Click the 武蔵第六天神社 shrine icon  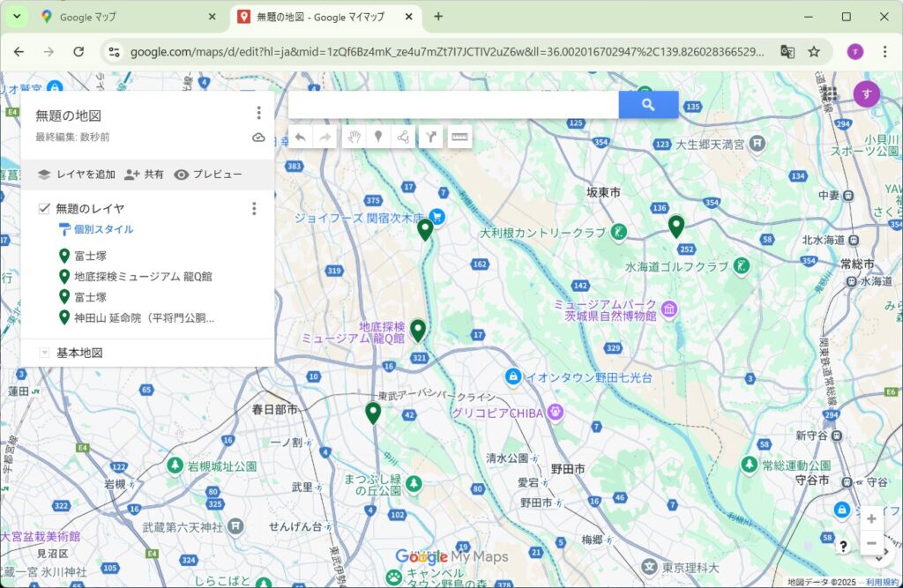tap(235, 525)
